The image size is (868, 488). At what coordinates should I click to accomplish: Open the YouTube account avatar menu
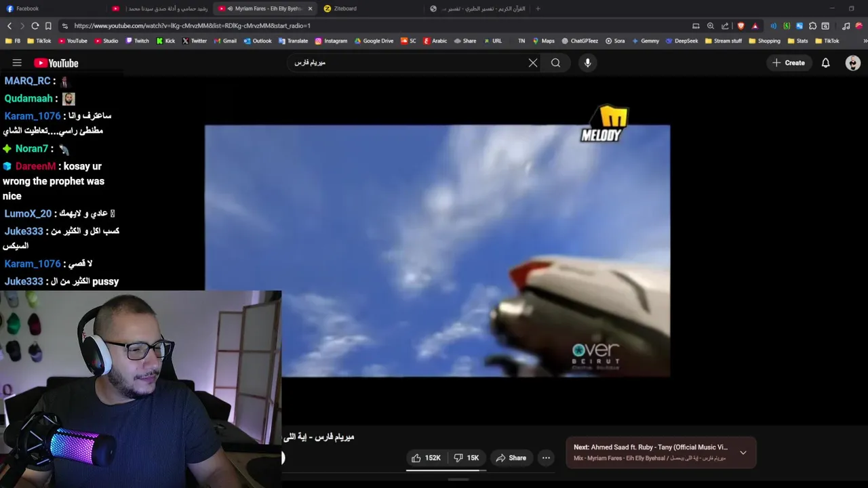[x=853, y=63]
